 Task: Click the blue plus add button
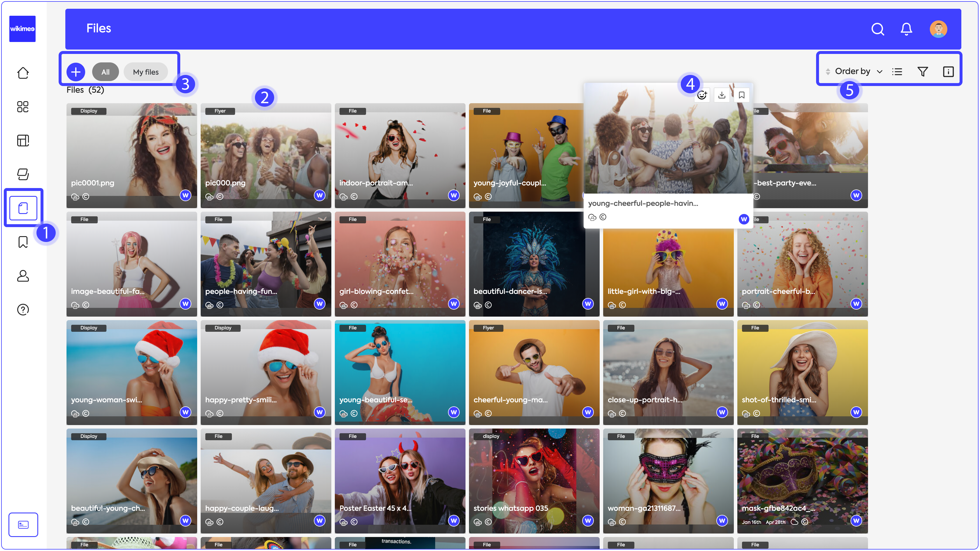(76, 72)
